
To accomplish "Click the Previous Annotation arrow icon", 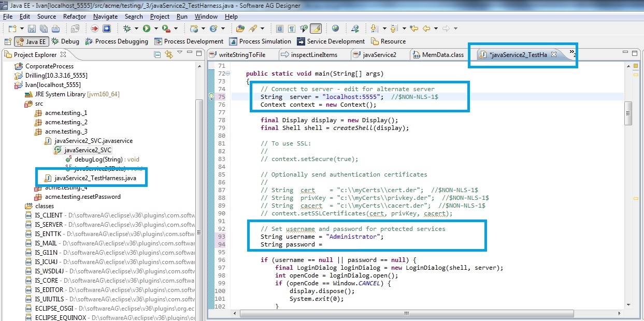I will (393, 28).
